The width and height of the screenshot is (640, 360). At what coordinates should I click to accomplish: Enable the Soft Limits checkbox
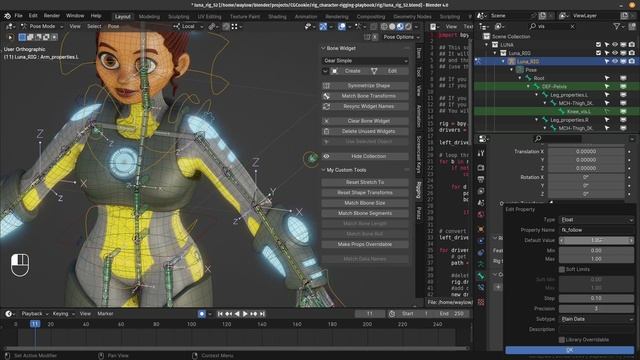(x=562, y=269)
